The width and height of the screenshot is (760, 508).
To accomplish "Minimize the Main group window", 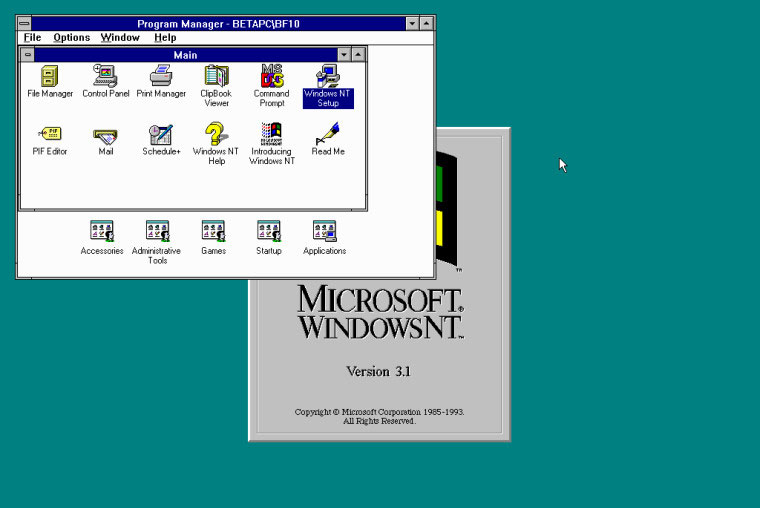I will click(x=344, y=54).
